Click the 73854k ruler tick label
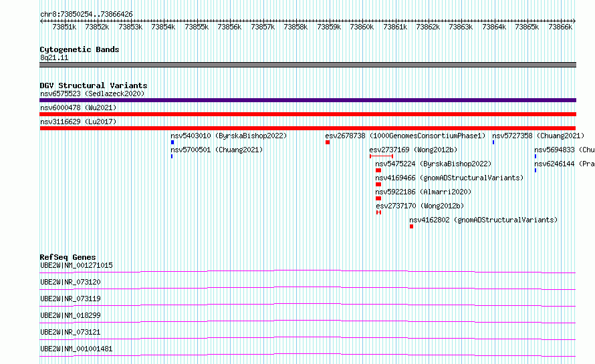 coord(163,27)
